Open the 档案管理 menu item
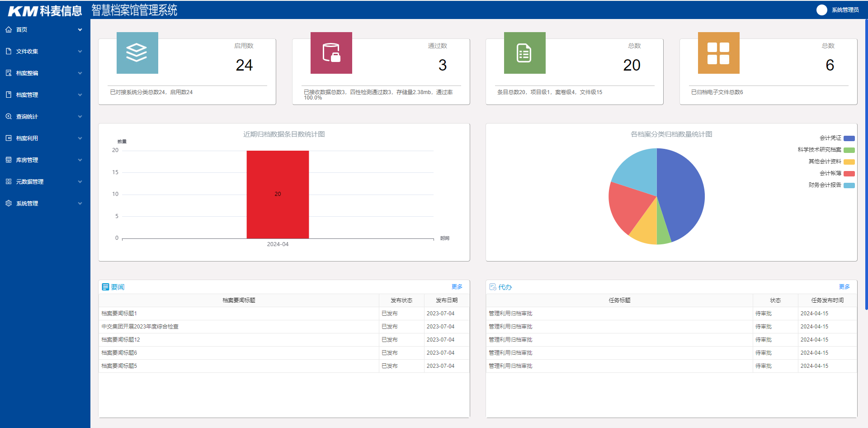 (45, 95)
